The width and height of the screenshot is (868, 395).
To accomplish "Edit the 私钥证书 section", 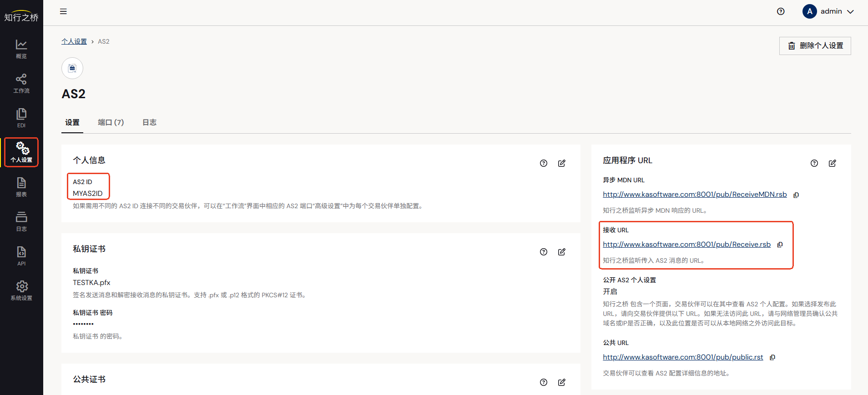I will tap(562, 252).
